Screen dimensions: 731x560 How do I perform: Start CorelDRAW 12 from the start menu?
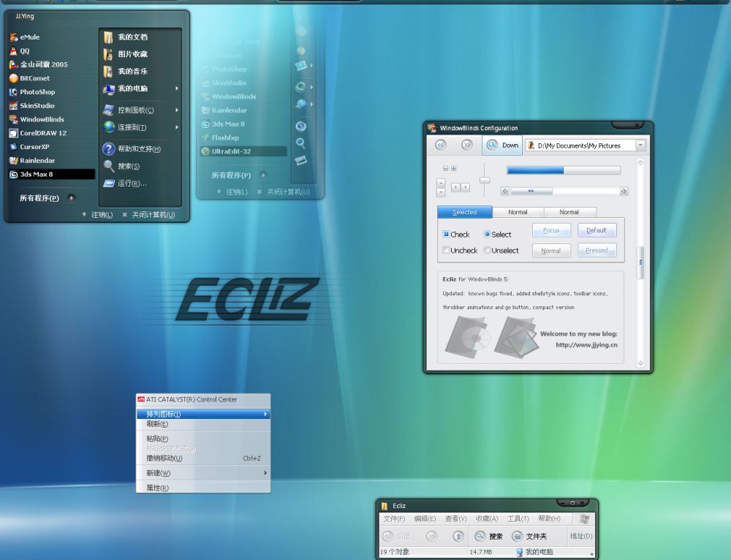pos(42,133)
